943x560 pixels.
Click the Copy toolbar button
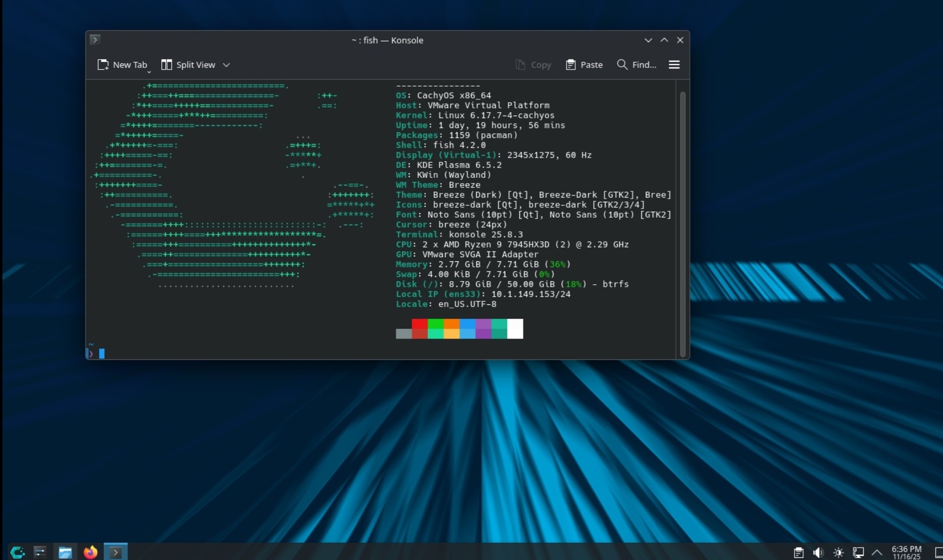click(533, 65)
